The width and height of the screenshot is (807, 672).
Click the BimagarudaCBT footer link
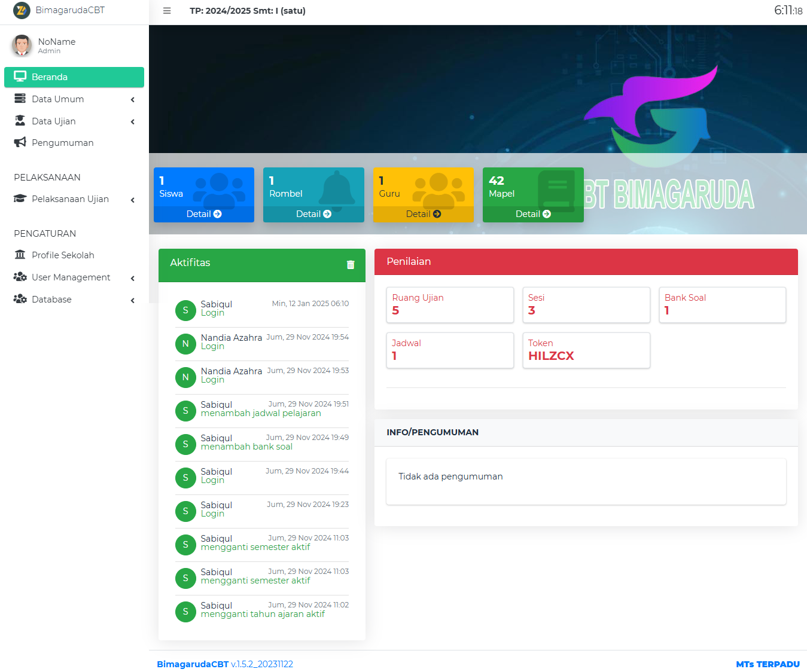(x=193, y=664)
